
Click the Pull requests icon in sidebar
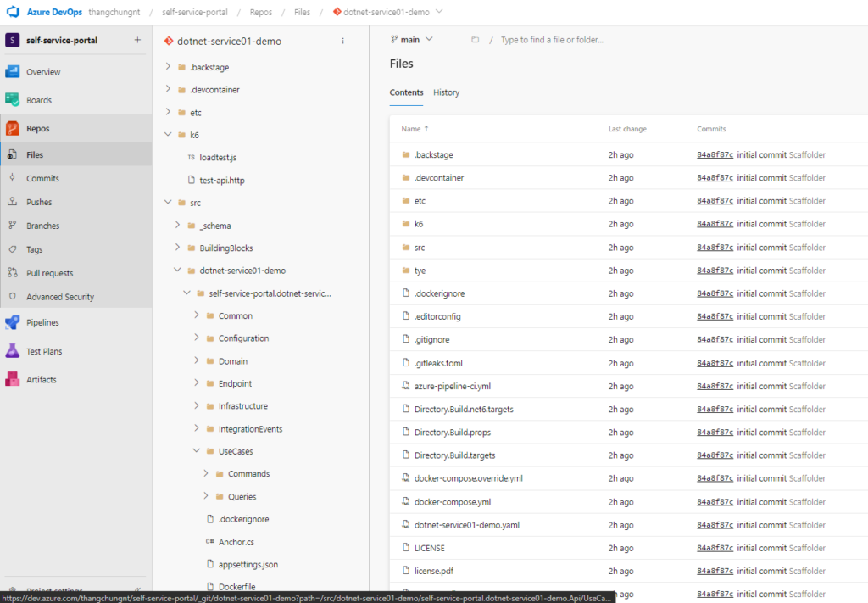(x=12, y=273)
